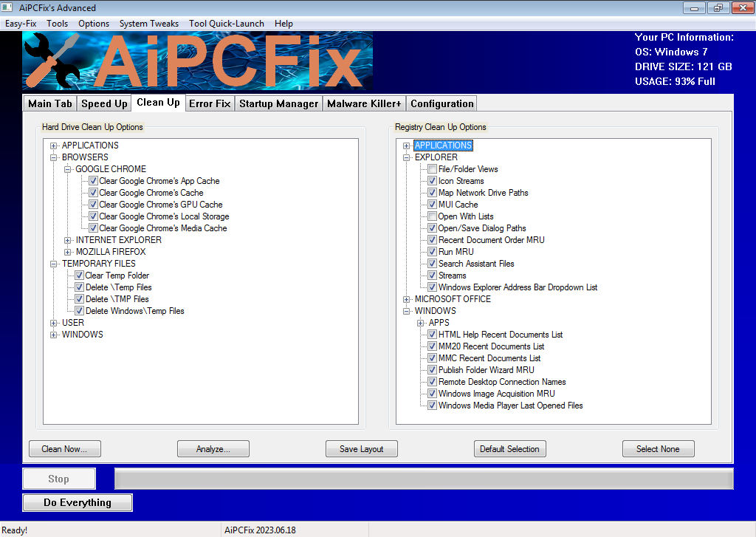This screenshot has width=756, height=537.
Task: Select the GOOGLE CHROME tree label
Action: point(111,169)
